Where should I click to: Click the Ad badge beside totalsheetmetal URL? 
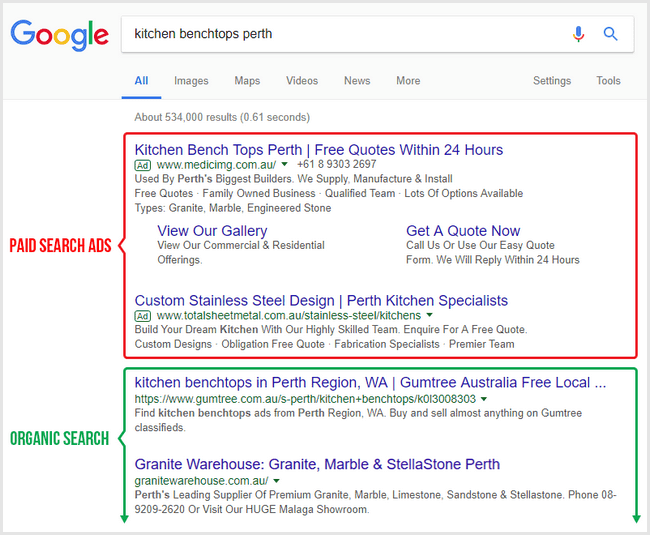(x=143, y=316)
